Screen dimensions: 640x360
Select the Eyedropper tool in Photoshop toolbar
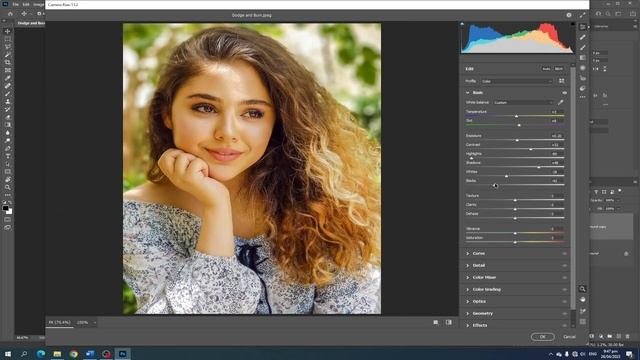point(7,78)
